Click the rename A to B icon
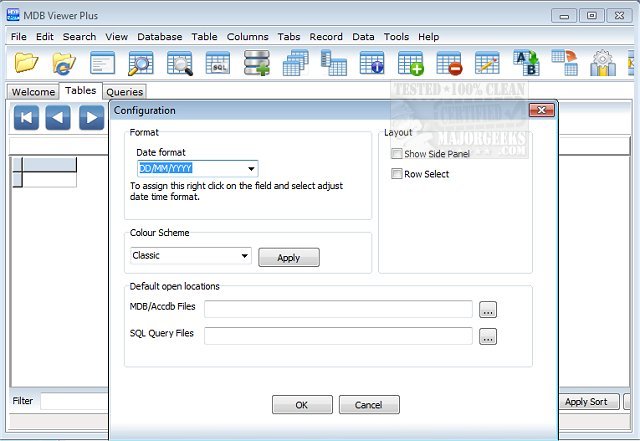This screenshot has width=640, height=441. click(526, 63)
